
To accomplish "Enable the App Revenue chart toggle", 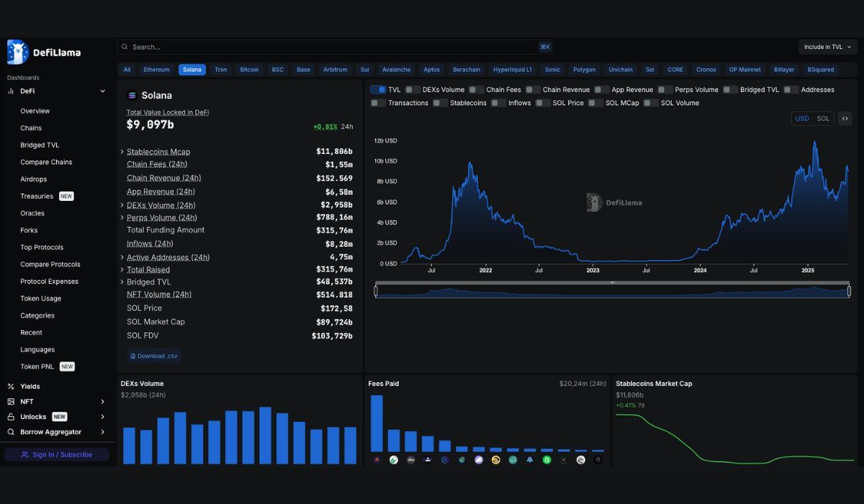I will [x=601, y=90].
